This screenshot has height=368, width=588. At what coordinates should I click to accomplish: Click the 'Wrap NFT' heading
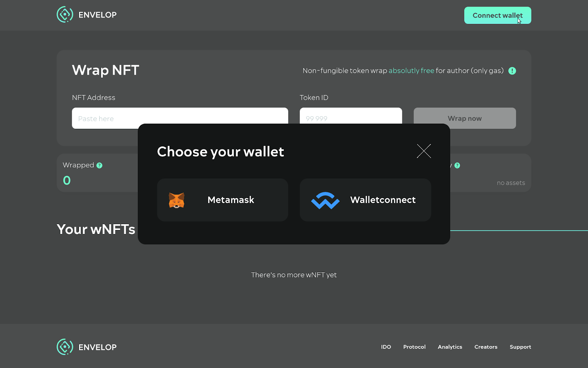coord(105,70)
